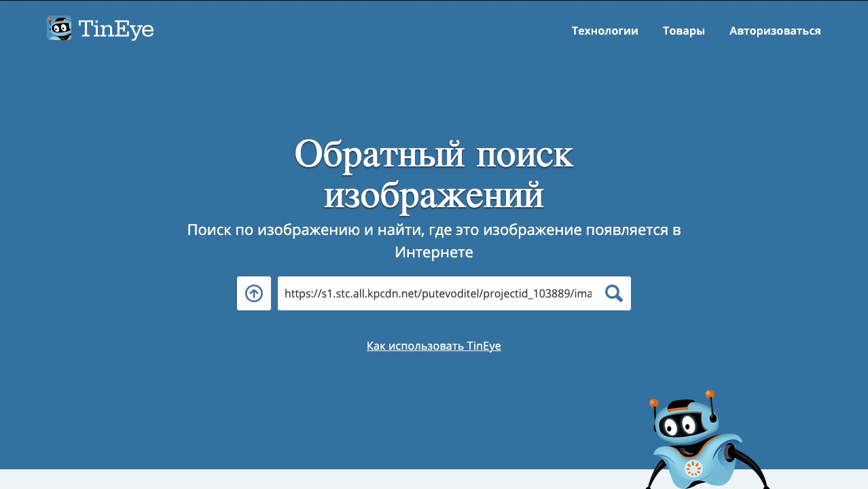Open the Товары menu item

tap(683, 31)
